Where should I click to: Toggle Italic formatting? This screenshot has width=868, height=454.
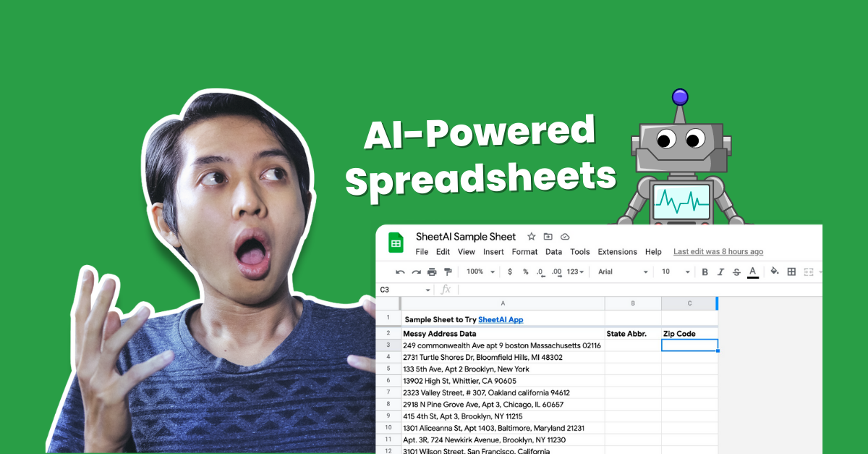coord(720,272)
